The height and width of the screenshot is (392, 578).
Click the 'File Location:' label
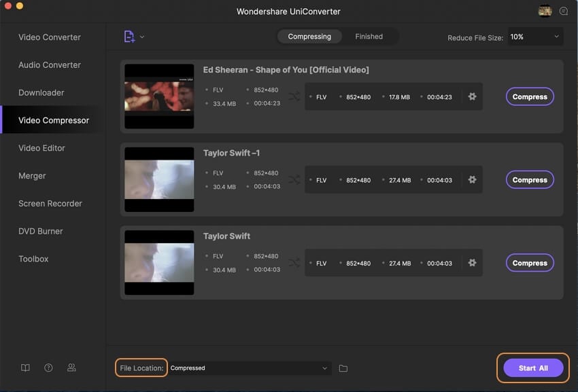pyautogui.click(x=141, y=368)
